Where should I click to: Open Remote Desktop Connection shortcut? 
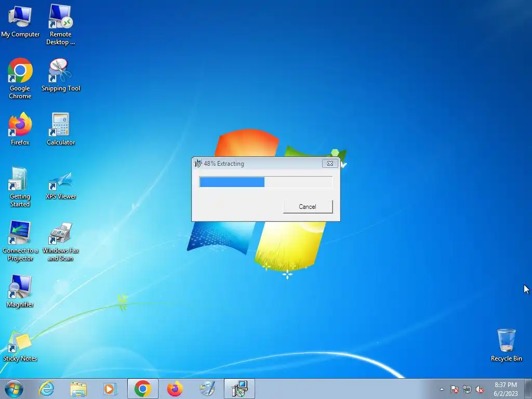(60, 24)
